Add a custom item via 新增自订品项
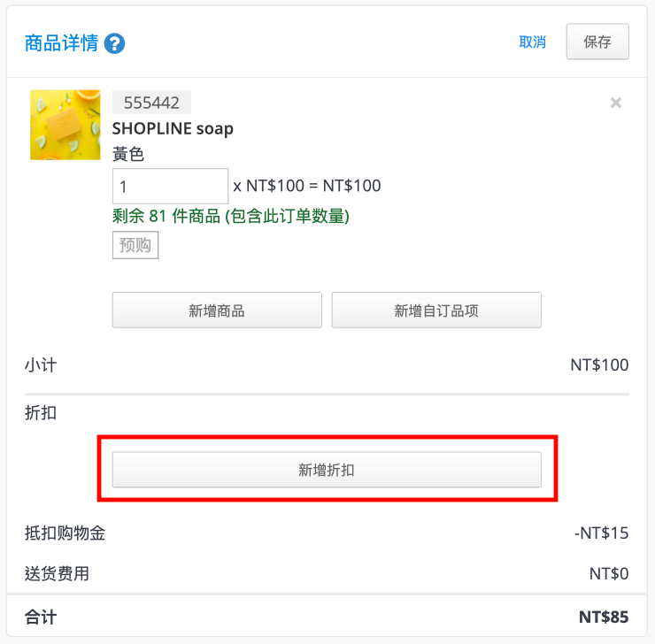 (x=436, y=310)
